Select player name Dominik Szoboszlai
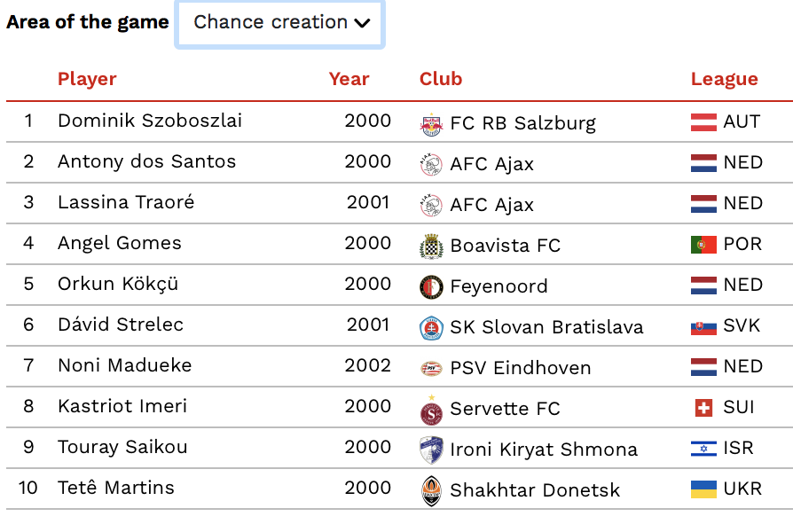793x532 pixels. pyautogui.click(x=150, y=121)
